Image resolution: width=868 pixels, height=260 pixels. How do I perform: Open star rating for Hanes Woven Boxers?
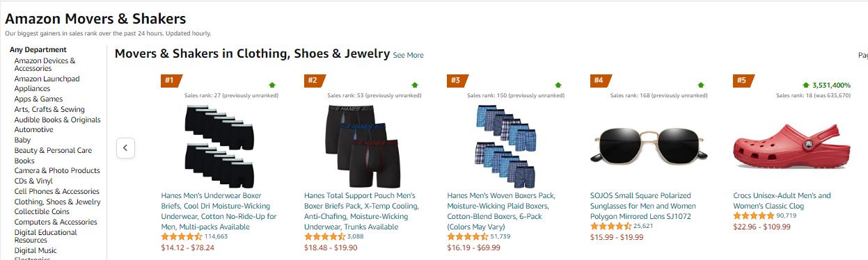tap(468, 236)
